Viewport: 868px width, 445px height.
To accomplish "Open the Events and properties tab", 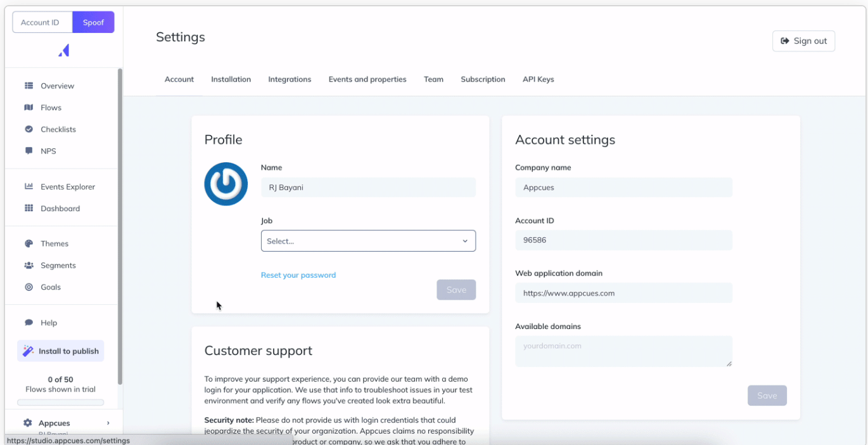I will coord(367,79).
